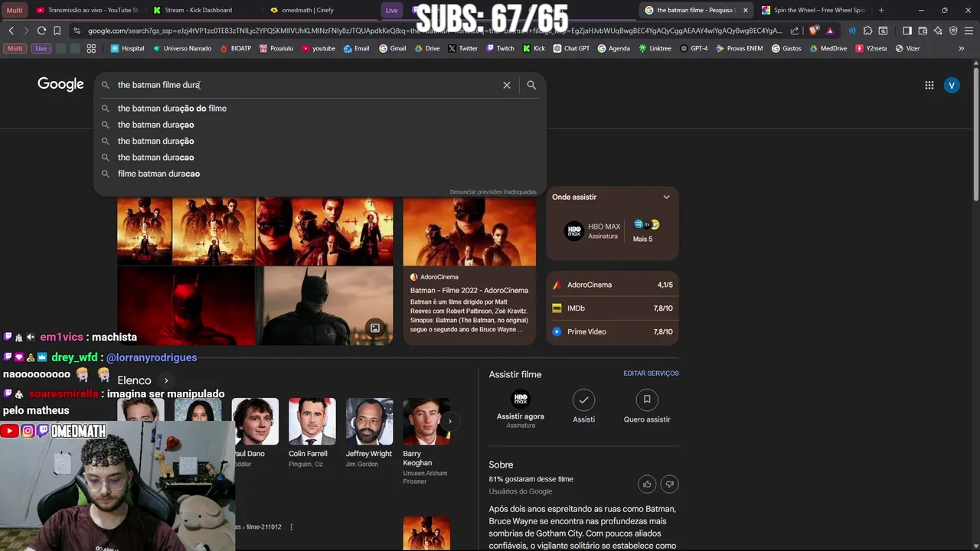Open the Chat GPT bookmark
980x551 pixels.
point(571,48)
